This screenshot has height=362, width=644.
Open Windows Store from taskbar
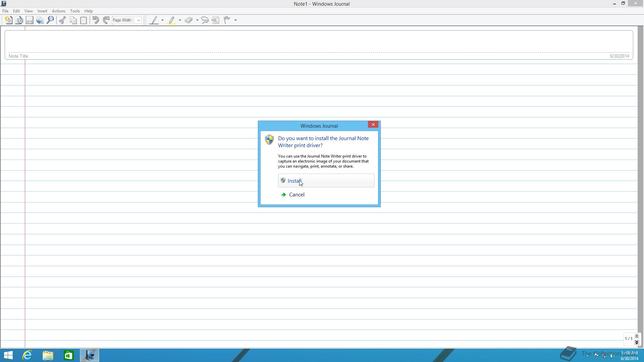[x=69, y=355]
